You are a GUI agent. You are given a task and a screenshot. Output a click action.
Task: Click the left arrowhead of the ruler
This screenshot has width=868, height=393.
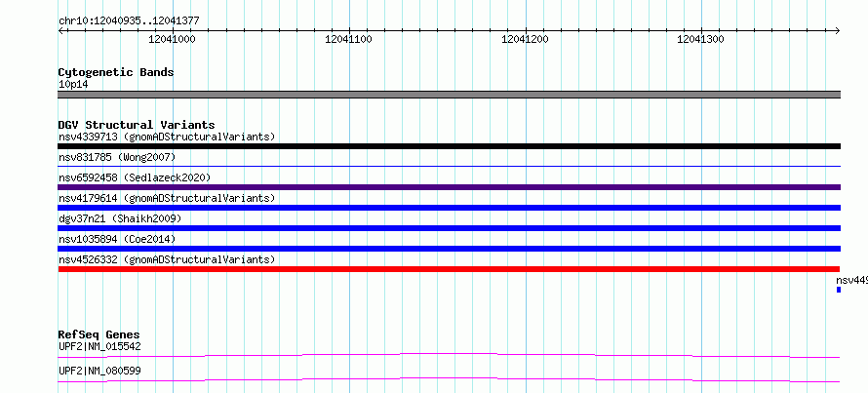pyautogui.click(x=60, y=30)
